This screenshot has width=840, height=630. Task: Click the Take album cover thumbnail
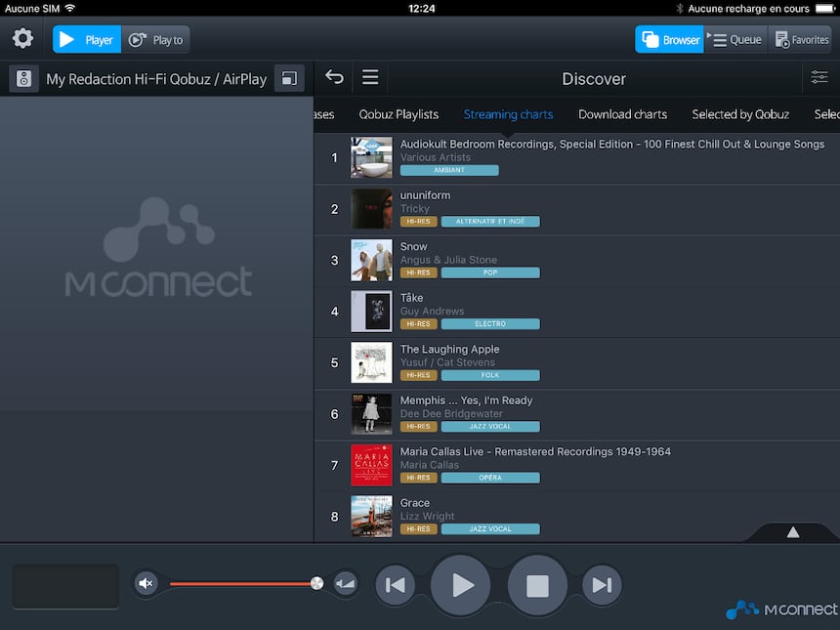click(x=371, y=312)
